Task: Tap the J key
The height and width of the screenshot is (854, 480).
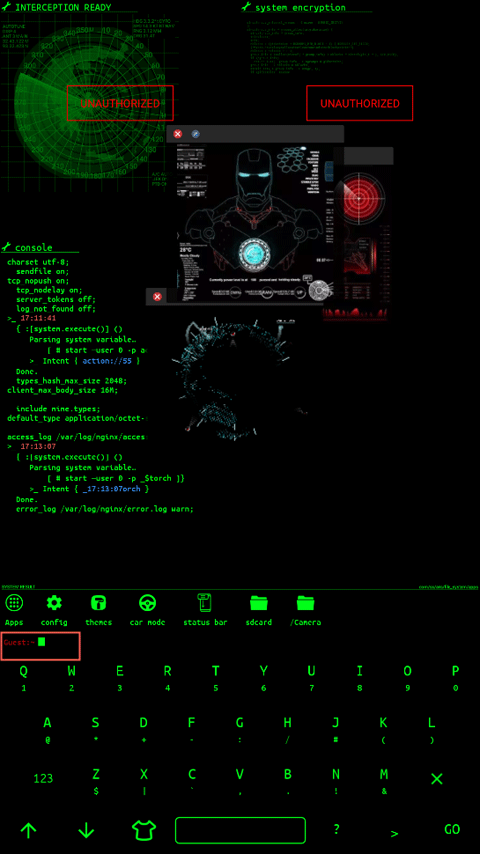Action: coord(336,723)
